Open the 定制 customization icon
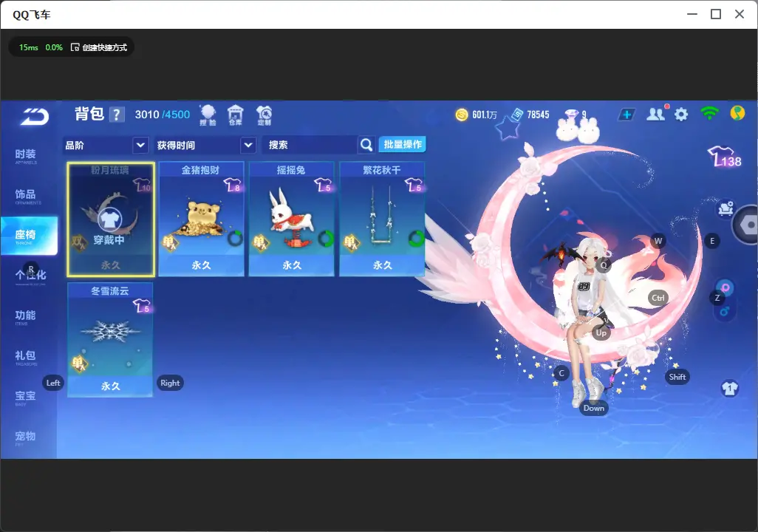This screenshot has width=758, height=532. (264, 115)
